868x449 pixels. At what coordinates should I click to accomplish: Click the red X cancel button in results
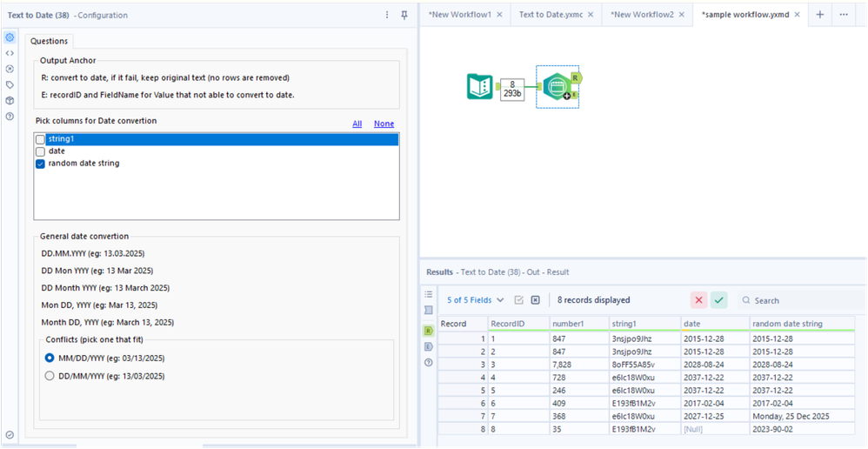(x=698, y=300)
